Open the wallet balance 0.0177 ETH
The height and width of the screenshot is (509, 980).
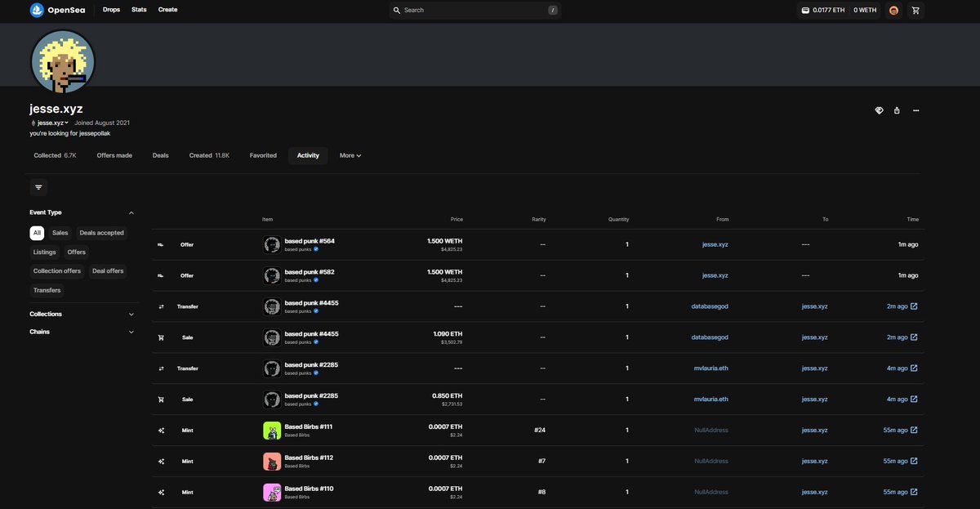[822, 11]
